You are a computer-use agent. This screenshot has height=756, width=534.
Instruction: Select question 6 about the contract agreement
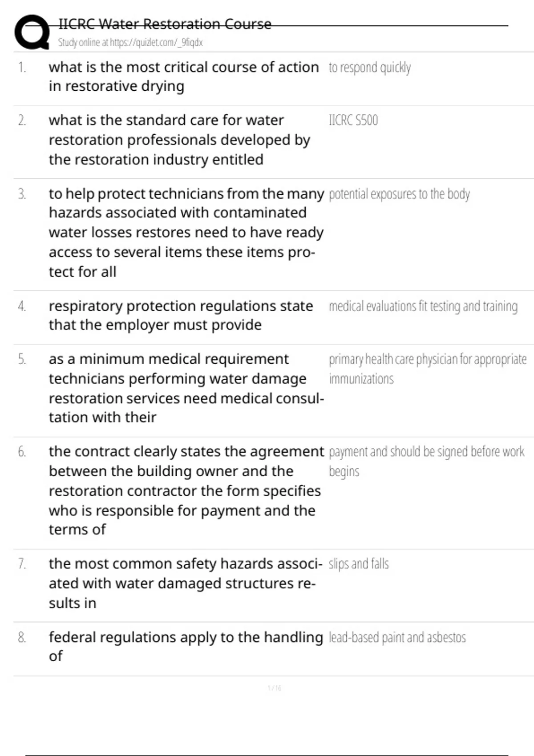point(186,490)
